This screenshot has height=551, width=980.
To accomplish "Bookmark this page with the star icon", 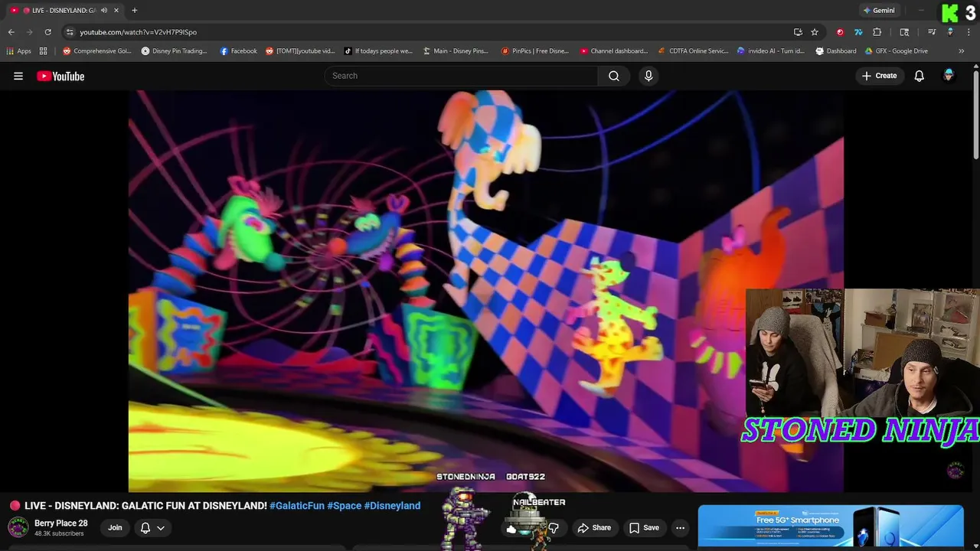I will coord(815,32).
